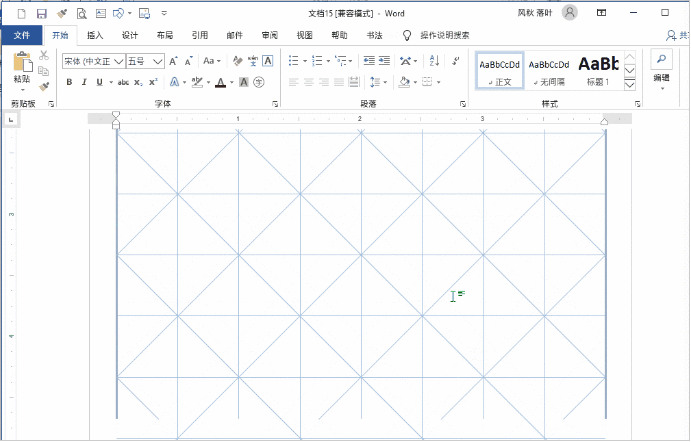Open print preview from the quick access toolbar

[x=82, y=14]
